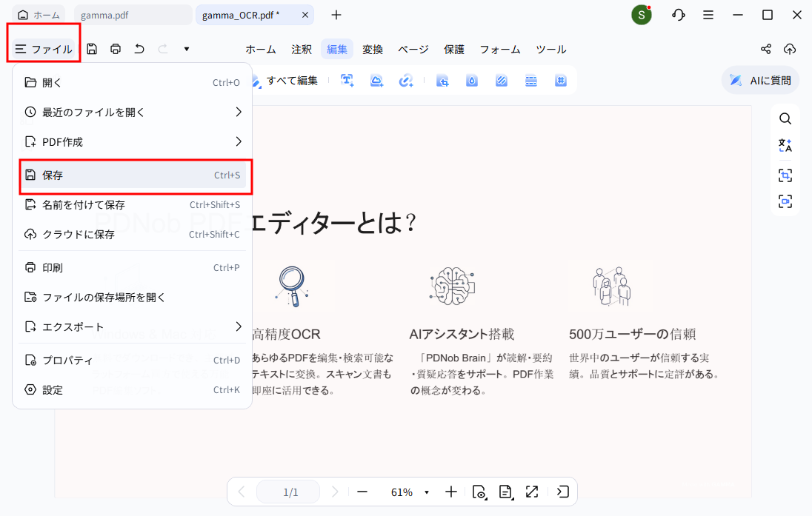Open the Background tool
The image size is (812, 516).
(x=501, y=80)
